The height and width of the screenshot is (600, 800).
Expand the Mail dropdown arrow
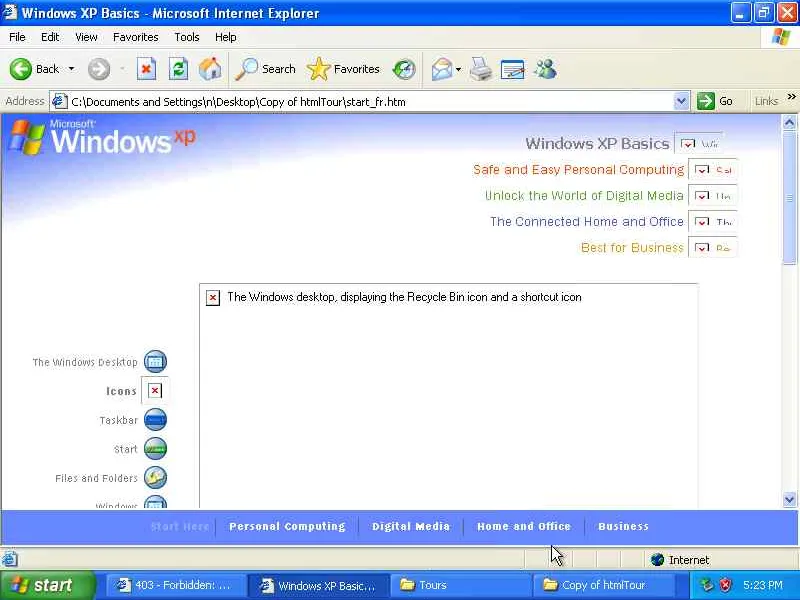click(459, 69)
